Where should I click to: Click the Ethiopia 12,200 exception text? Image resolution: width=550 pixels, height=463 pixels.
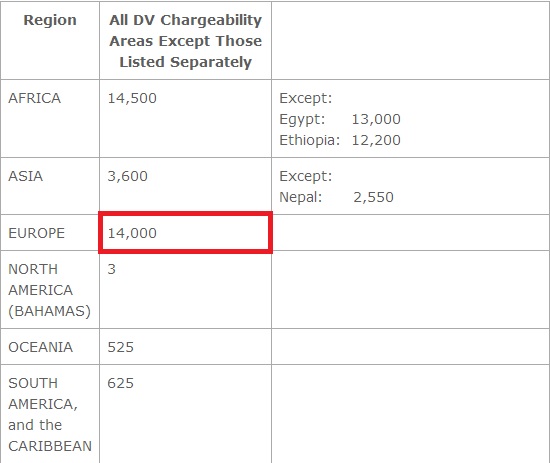pyautogui.click(x=340, y=140)
